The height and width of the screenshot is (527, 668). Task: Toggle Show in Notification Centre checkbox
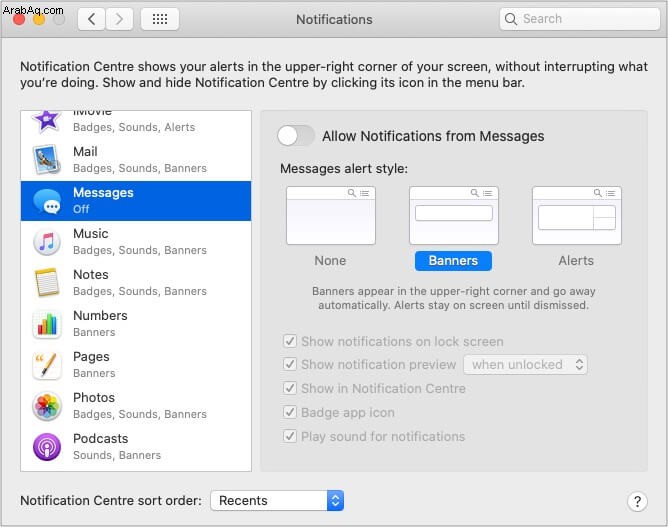[290, 388]
